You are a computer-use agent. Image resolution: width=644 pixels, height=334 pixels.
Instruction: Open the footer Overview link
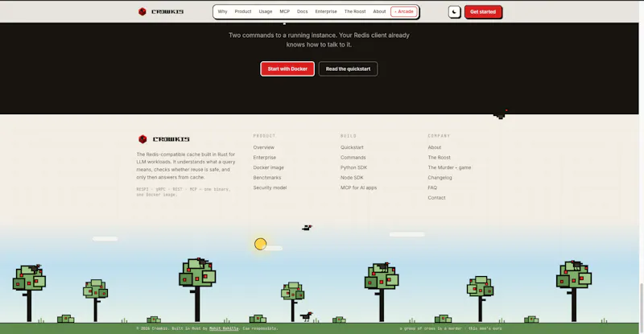click(264, 147)
